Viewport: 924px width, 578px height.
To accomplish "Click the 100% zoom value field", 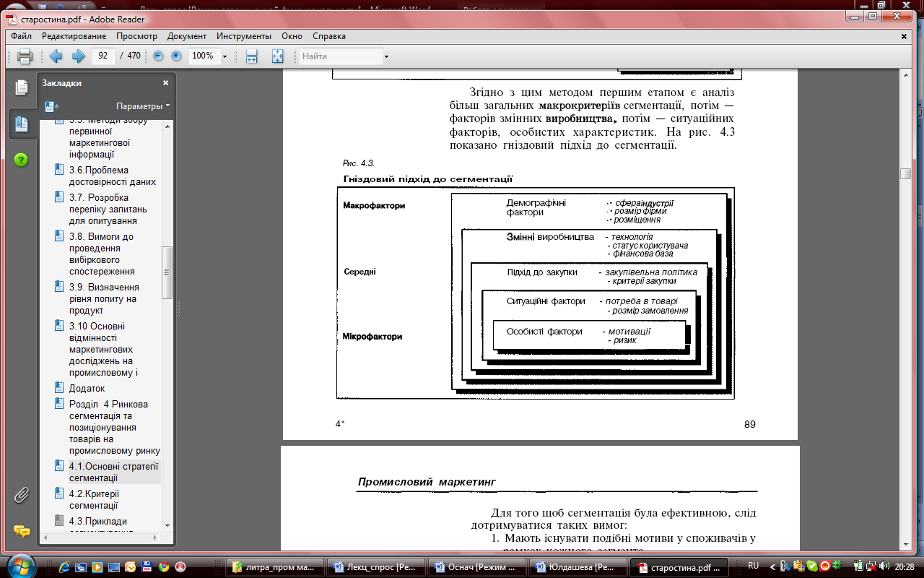I will point(204,56).
